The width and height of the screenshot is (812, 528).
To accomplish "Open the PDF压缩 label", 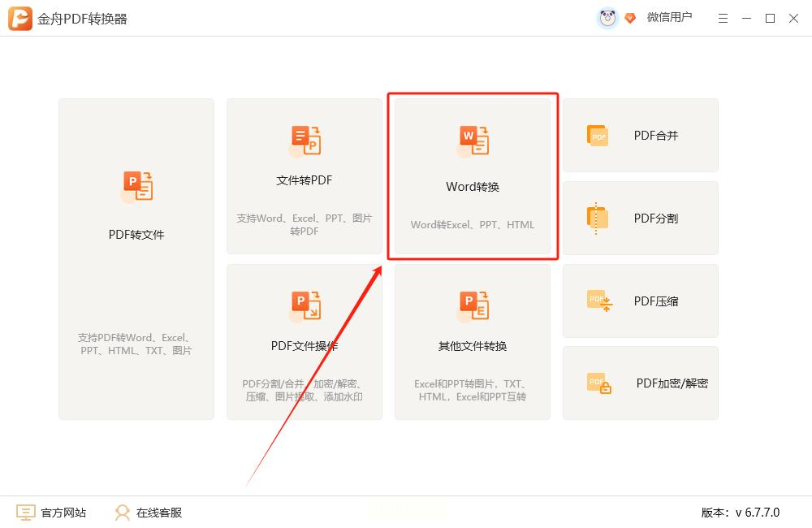I will (x=656, y=301).
